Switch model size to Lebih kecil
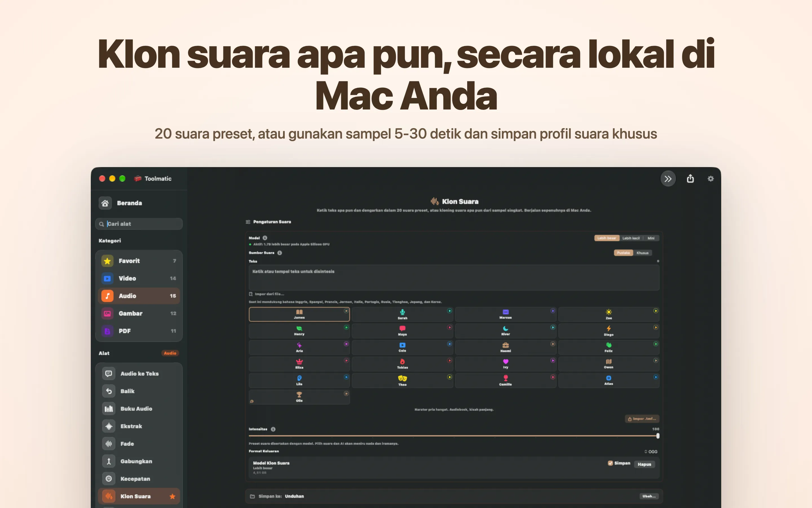Viewport: 812px width, 508px height. (x=631, y=238)
